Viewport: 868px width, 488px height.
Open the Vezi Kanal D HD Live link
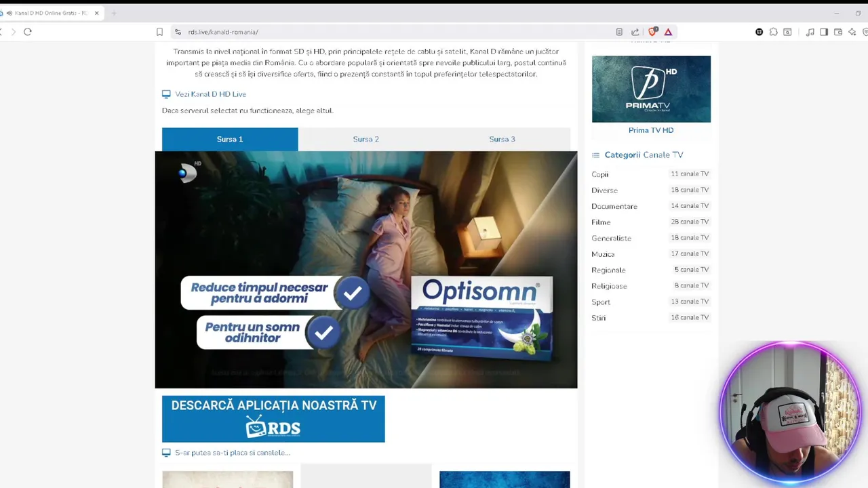coord(211,94)
